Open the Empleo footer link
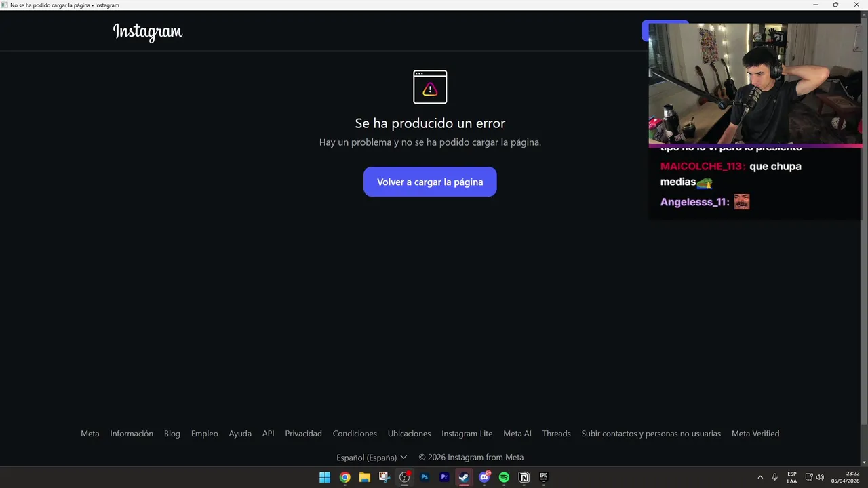 [x=205, y=434]
